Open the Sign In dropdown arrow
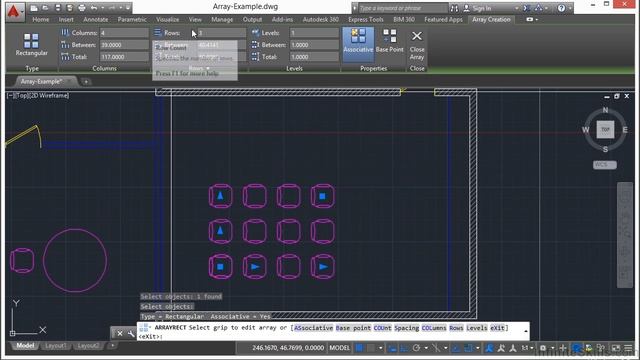The height and width of the screenshot is (360, 640). (x=517, y=8)
